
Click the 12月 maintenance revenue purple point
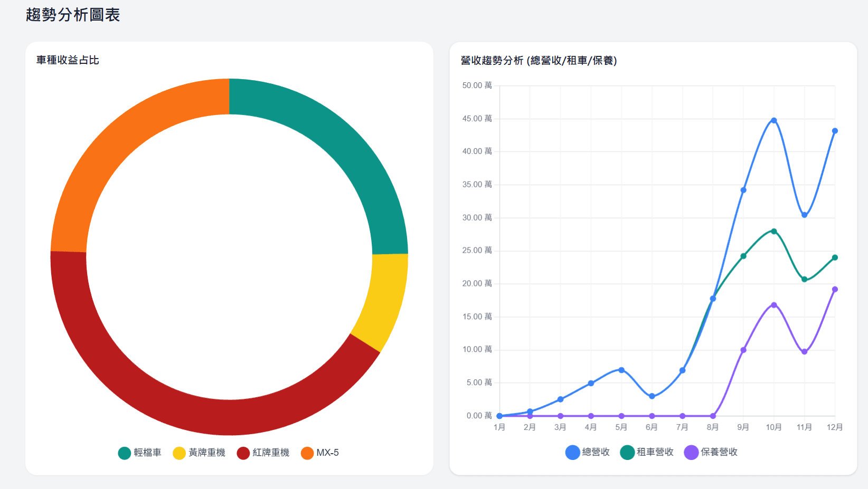point(835,289)
